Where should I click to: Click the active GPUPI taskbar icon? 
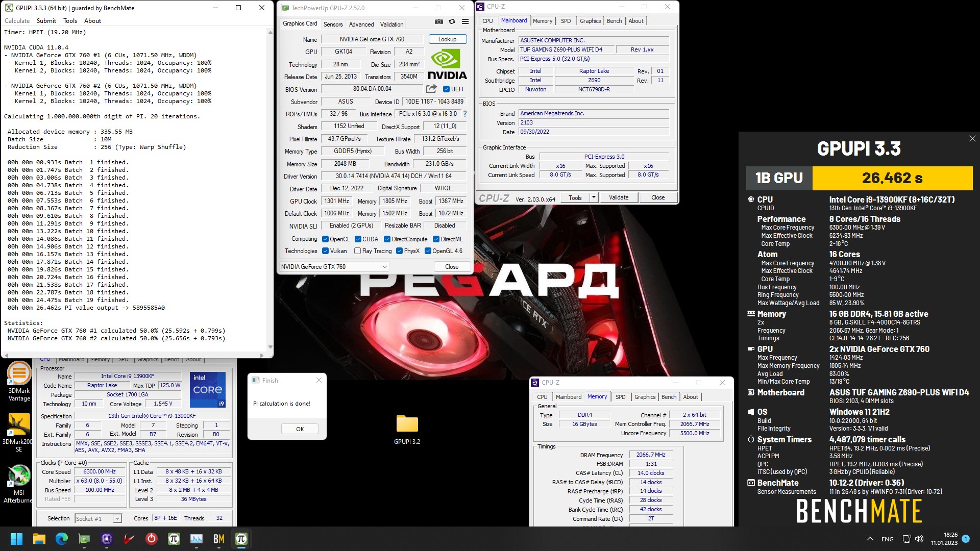tap(241, 539)
